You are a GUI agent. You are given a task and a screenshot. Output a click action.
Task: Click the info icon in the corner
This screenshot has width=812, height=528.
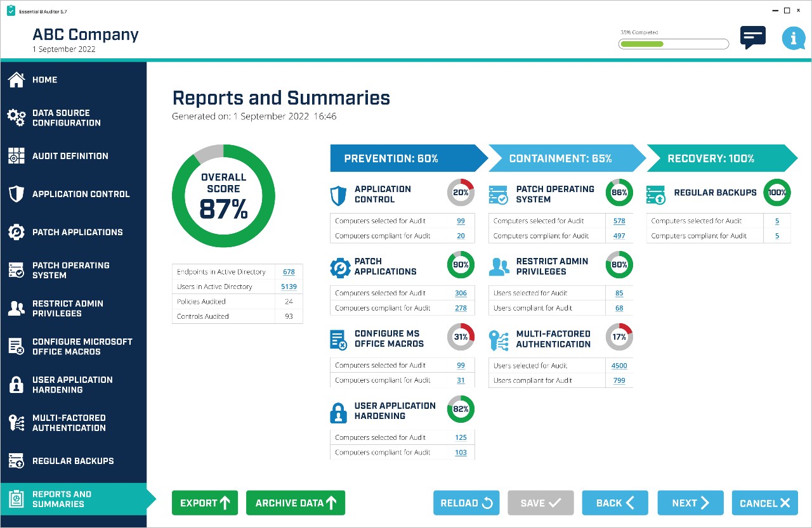[x=794, y=38]
